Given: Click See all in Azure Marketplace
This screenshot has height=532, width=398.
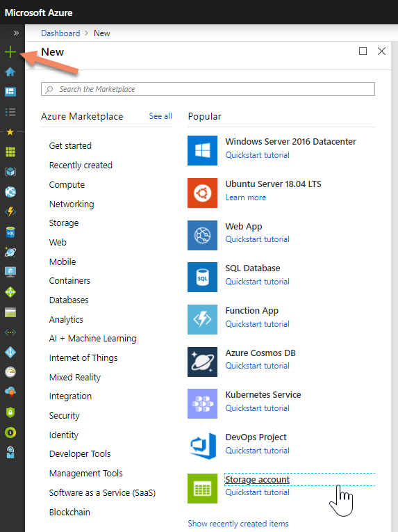Looking at the screenshot, I should point(160,116).
